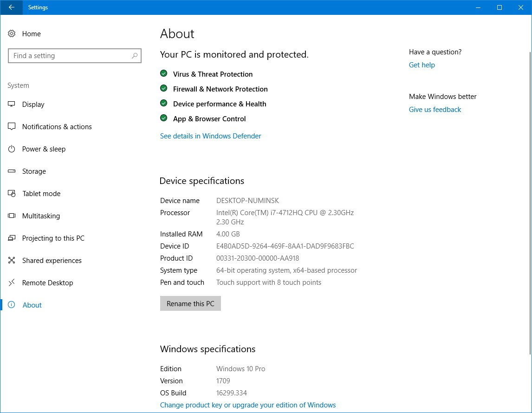The width and height of the screenshot is (532, 413).
Task: Click the Device specifications heading
Action: pos(201,181)
